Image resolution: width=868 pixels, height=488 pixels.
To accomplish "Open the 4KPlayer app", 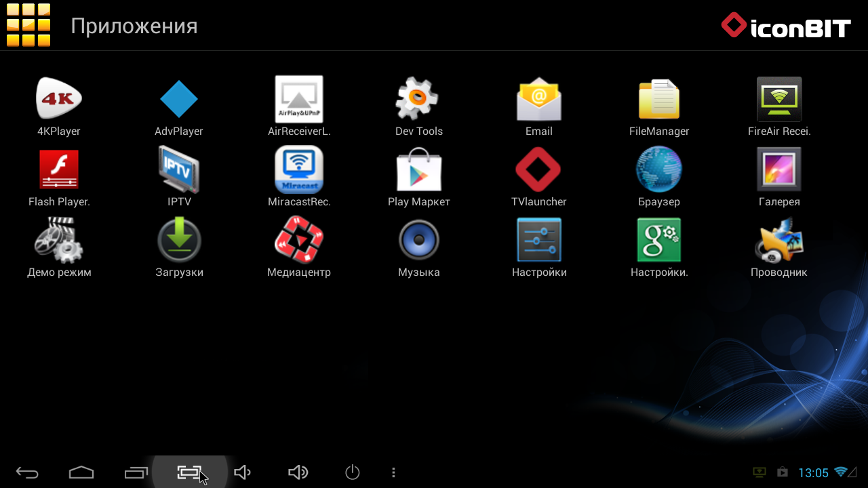I will coord(59,99).
